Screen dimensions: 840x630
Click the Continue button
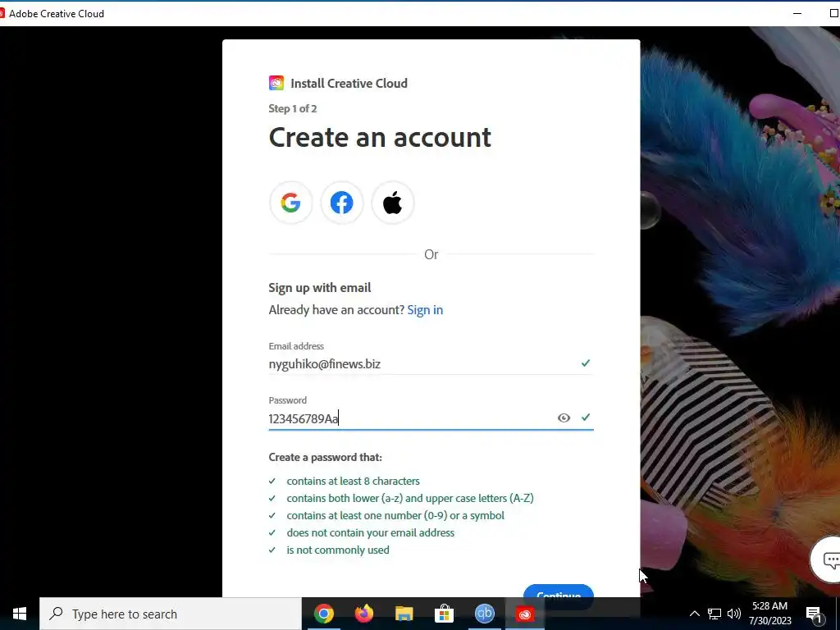(558, 591)
